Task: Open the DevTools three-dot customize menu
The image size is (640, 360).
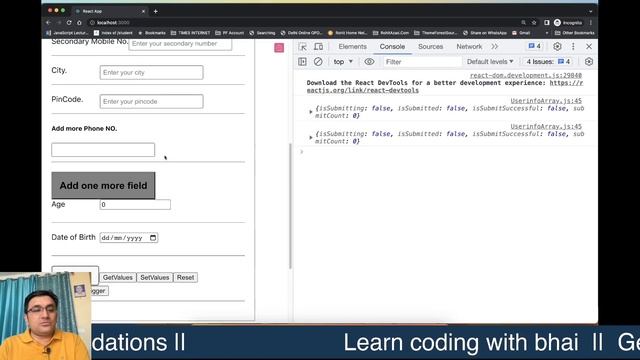Action: (x=573, y=47)
